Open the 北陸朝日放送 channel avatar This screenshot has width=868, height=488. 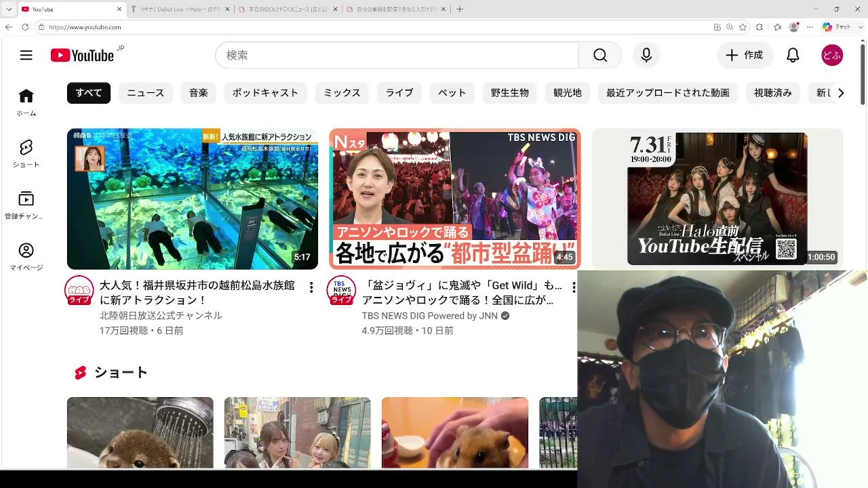(79, 290)
